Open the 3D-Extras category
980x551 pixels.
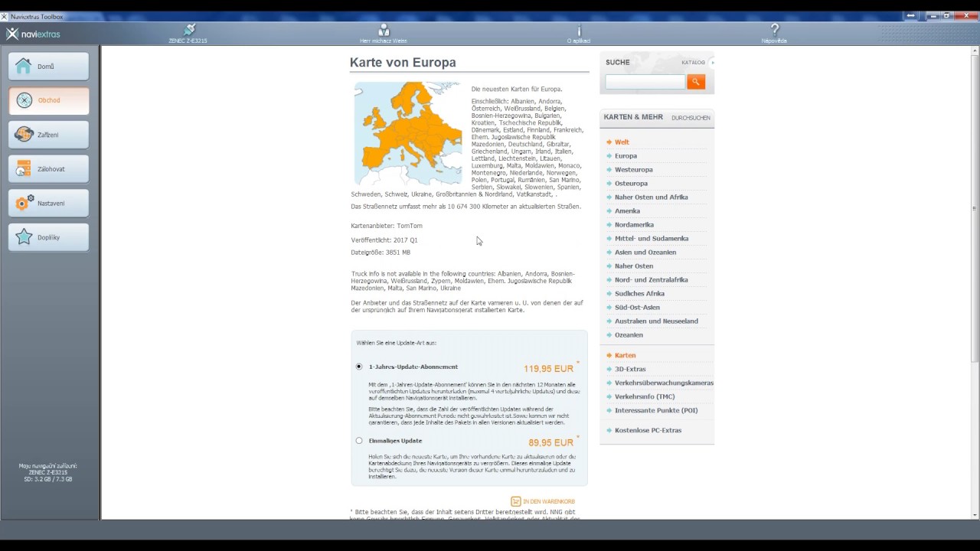coord(630,370)
